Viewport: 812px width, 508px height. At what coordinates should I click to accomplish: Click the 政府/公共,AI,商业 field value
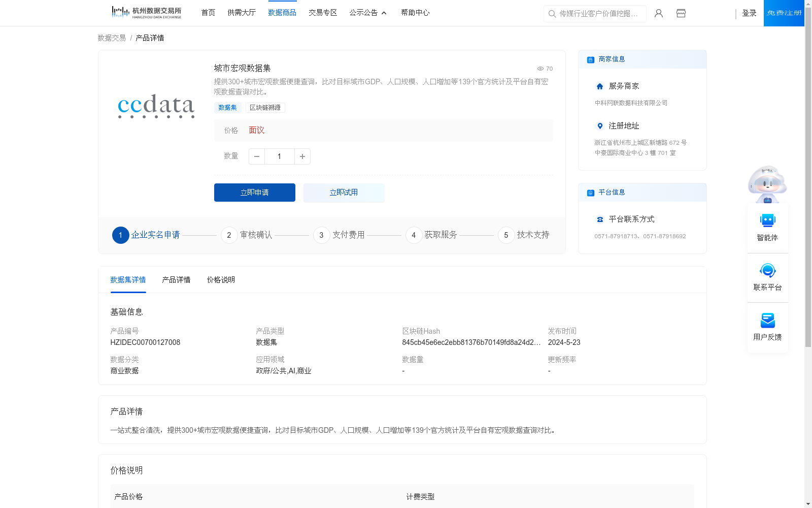click(284, 371)
